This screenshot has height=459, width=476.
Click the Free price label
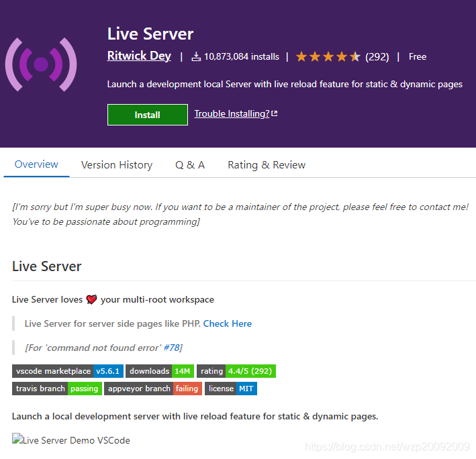(x=418, y=57)
